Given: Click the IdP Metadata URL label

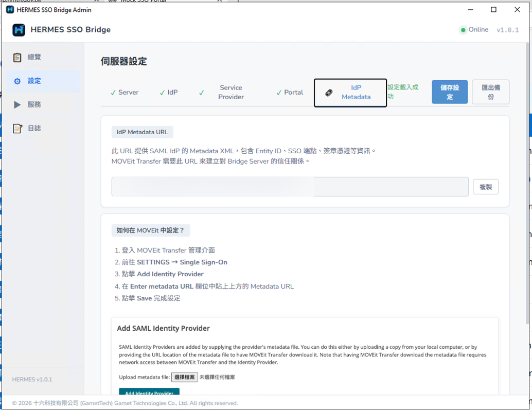Looking at the screenshot, I should coord(142,132).
